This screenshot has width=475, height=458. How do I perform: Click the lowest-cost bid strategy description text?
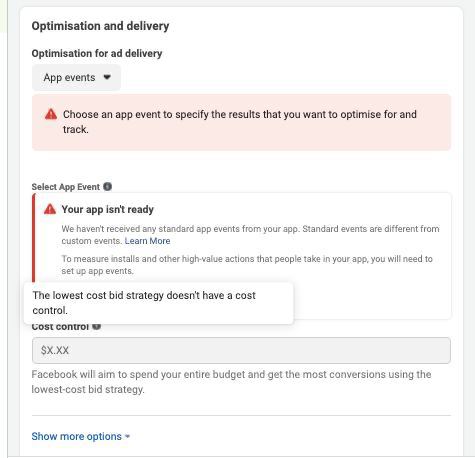pos(231,382)
